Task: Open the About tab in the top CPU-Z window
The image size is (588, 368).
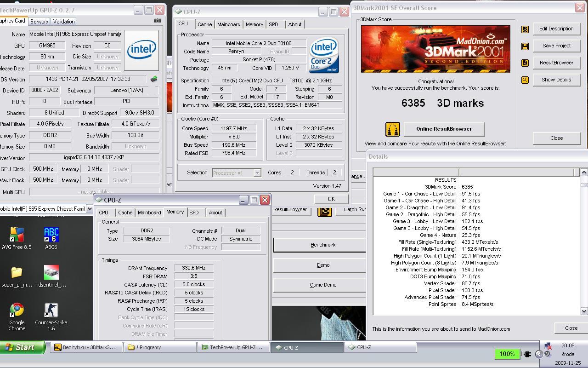Action: 295,24
